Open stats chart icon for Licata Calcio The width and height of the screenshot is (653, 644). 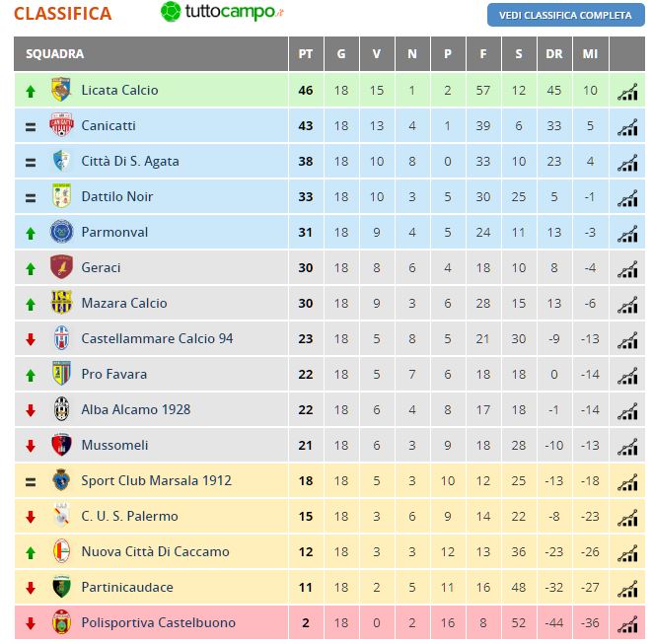627,92
